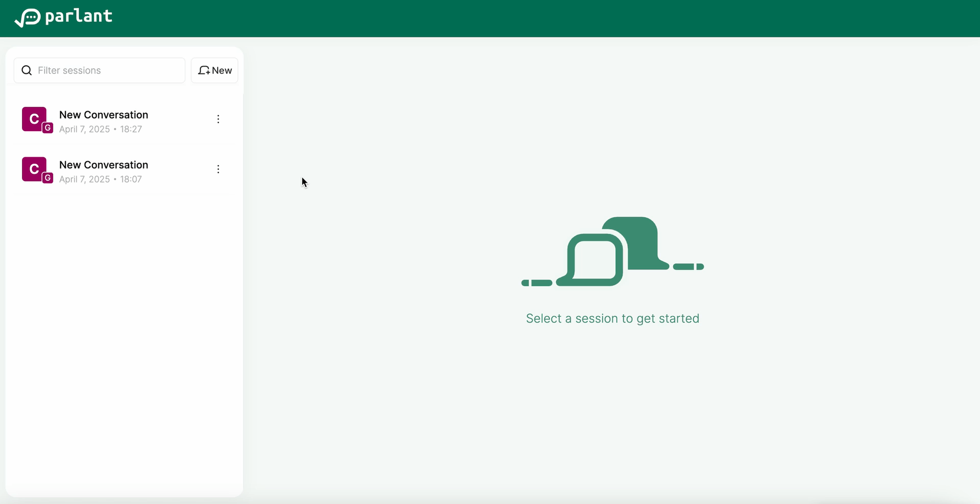This screenshot has height=504, width=980.
Task: Click the C avatar of the 18:07 conversation
Action: click(34, 168)
